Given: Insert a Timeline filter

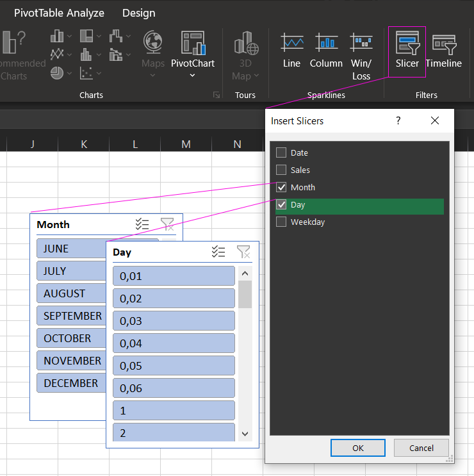Looking at the screenshot, I should point(443,51).
